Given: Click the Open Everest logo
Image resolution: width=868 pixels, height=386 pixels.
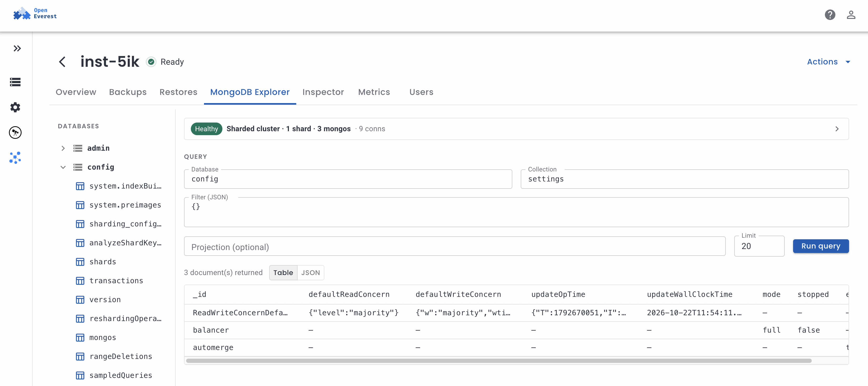Looking at the screenshot, I should 35,13.
